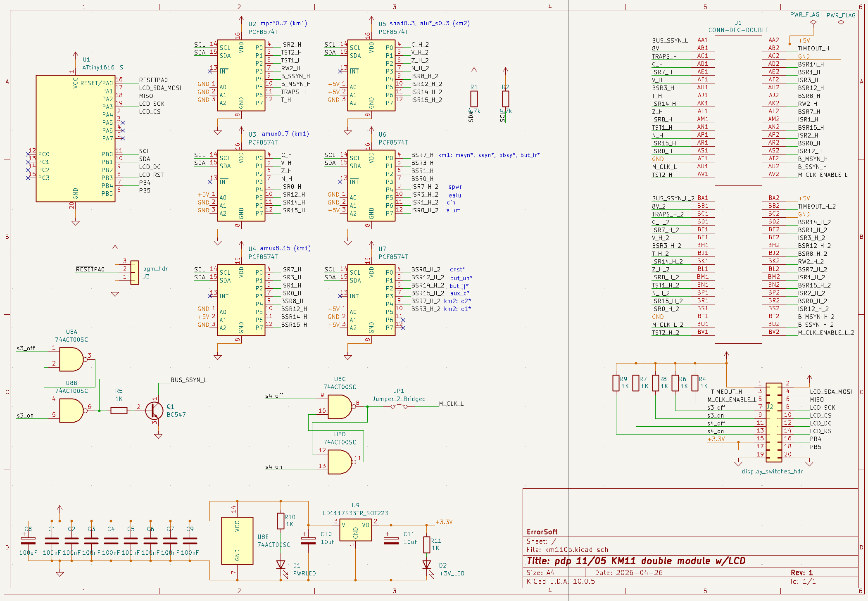This screenshot has height=601, width=868.
Task: Click the title text 'pdp 11/05 KM11 double module w/LCD'
Action: (x=650, y=561)
